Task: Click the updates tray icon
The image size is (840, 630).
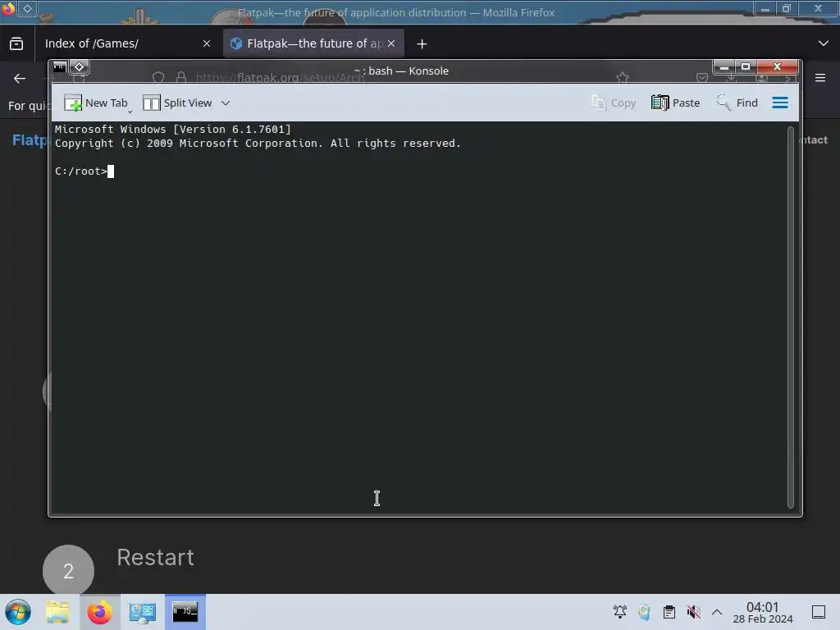Action: coord(645,612)
